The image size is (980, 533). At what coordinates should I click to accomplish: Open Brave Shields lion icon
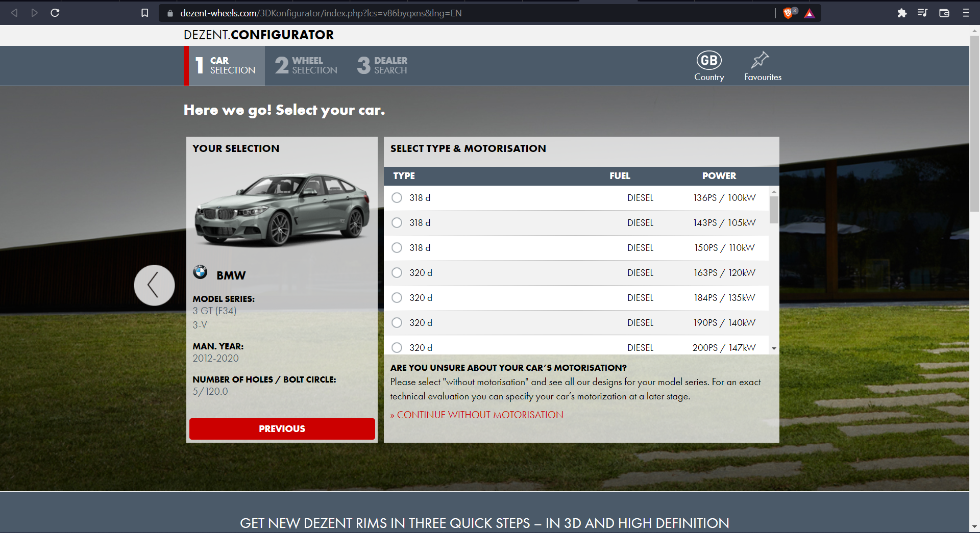coord(789,13)
